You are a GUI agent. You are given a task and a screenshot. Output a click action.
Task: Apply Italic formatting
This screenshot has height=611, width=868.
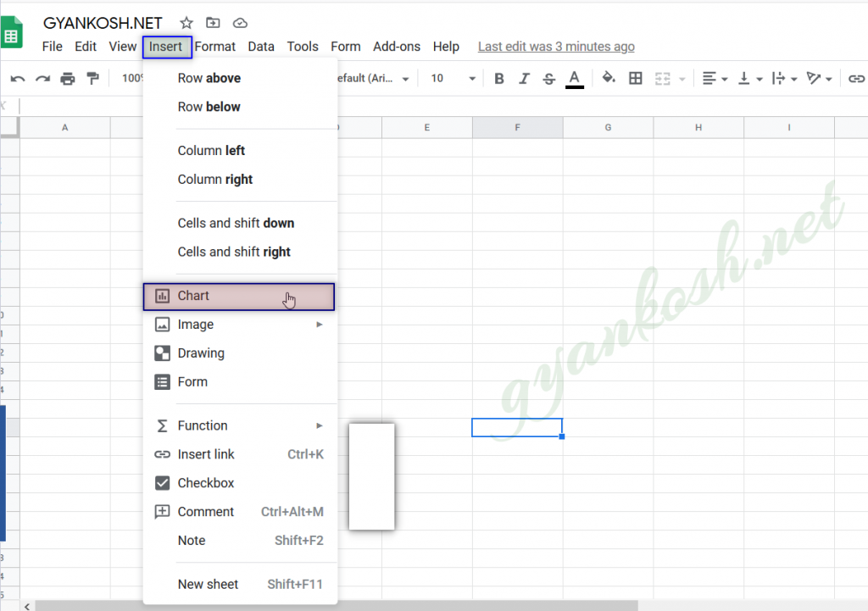click(x=524, y=78)
